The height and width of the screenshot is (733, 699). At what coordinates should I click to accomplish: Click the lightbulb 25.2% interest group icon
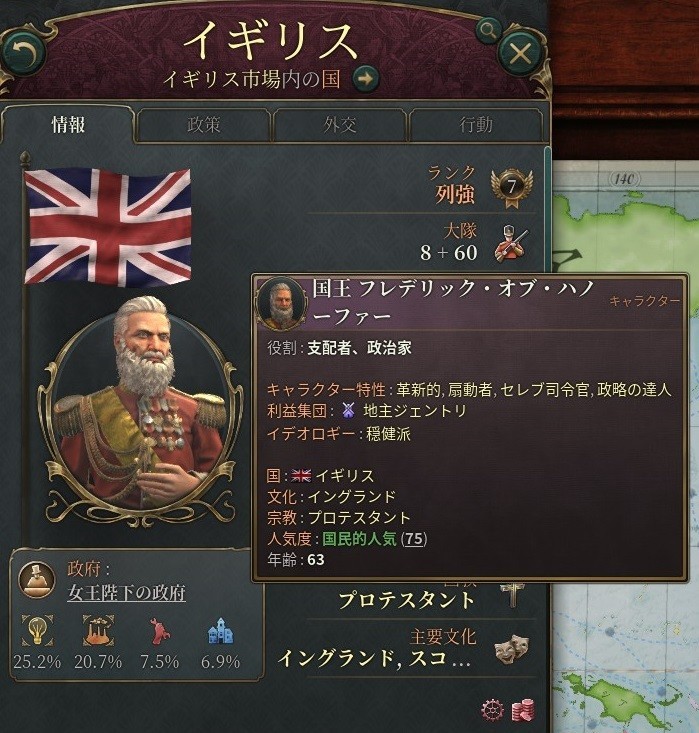click(37, 631)
